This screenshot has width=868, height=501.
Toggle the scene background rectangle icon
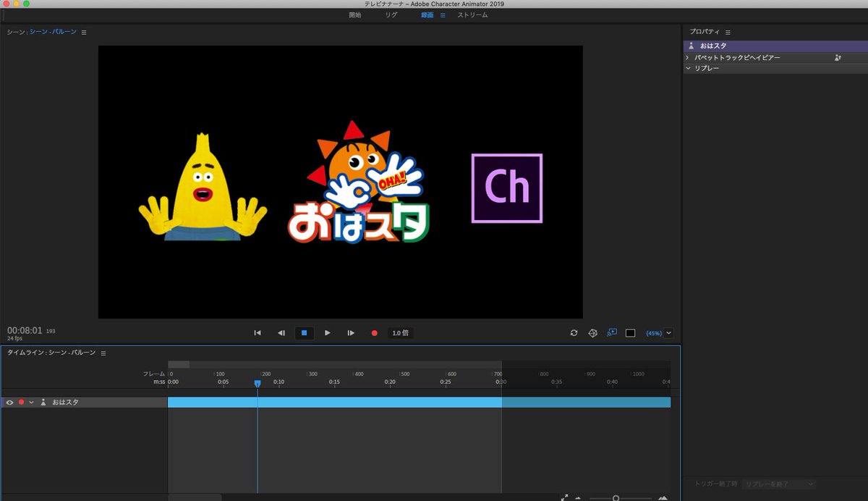[x=630, y=333]
